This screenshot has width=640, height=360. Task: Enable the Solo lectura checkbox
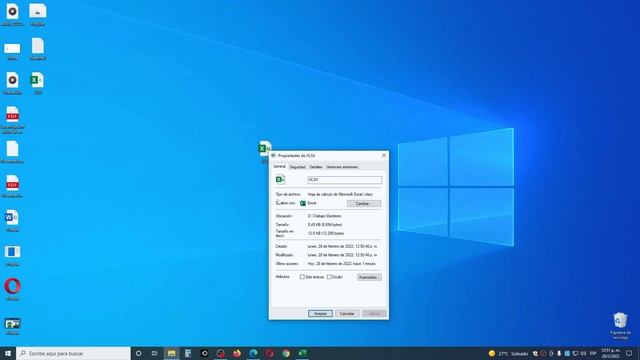point(302,277)
